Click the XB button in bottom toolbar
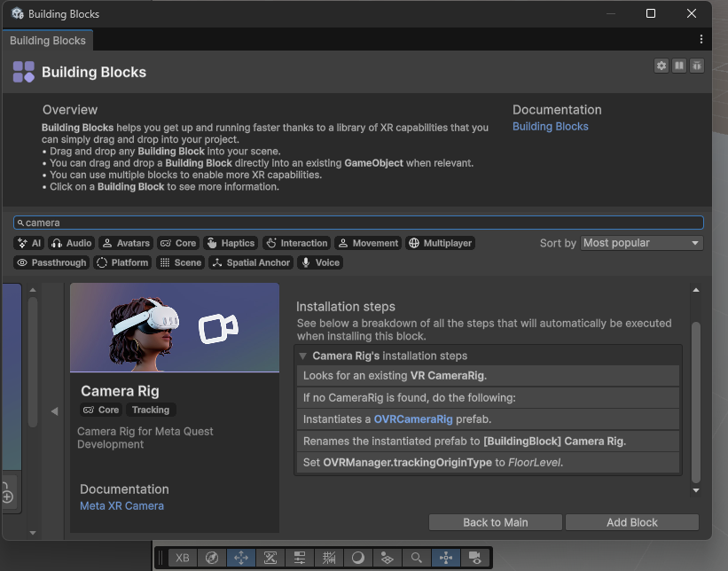 tap(182, 558)
